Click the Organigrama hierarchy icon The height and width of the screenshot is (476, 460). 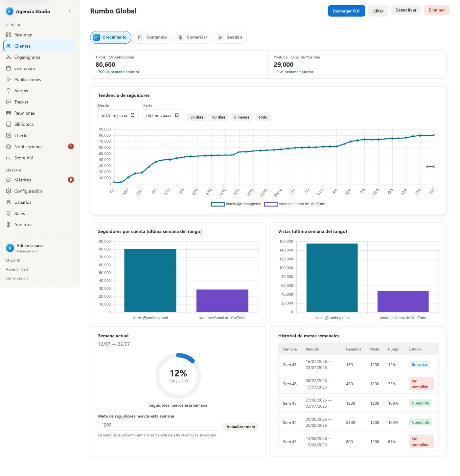click(9, 57)
